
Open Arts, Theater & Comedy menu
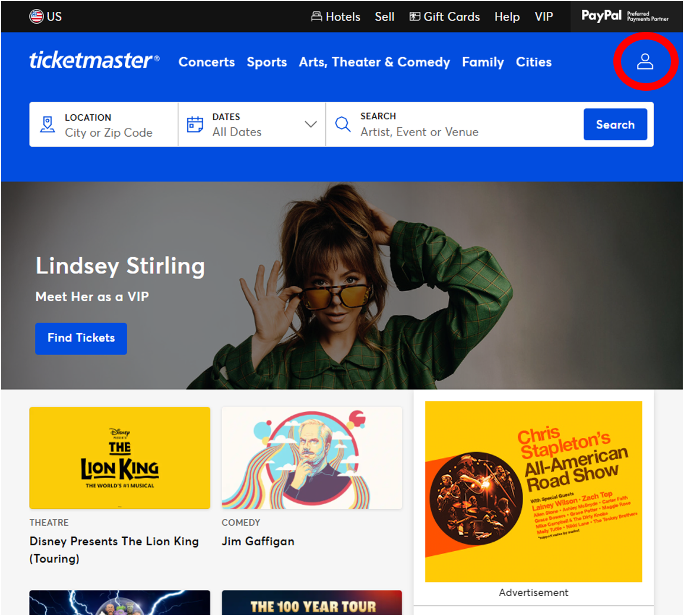(x=374, y=62)
